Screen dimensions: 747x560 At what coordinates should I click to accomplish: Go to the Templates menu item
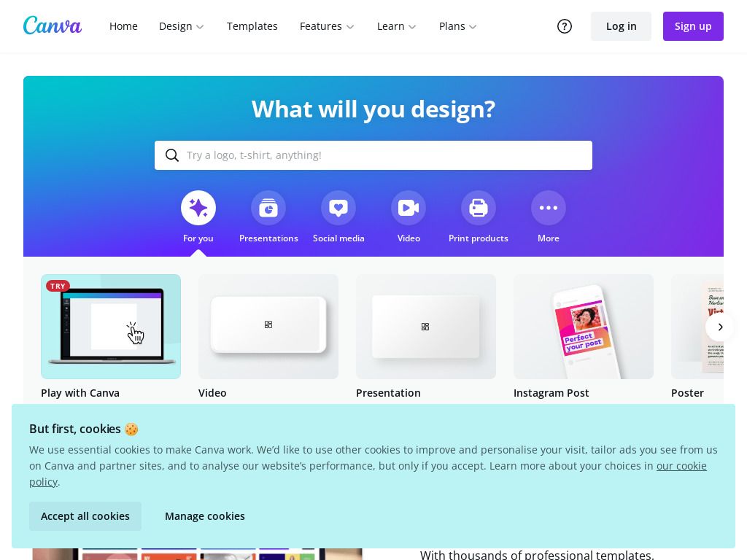pyautogui.click(x=252, y=26)
